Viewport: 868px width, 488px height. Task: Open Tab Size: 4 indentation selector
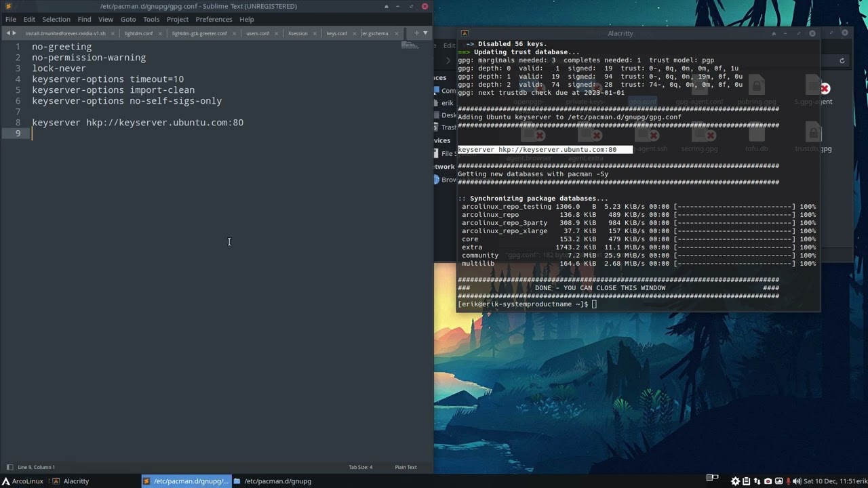(x=360, y=467)
